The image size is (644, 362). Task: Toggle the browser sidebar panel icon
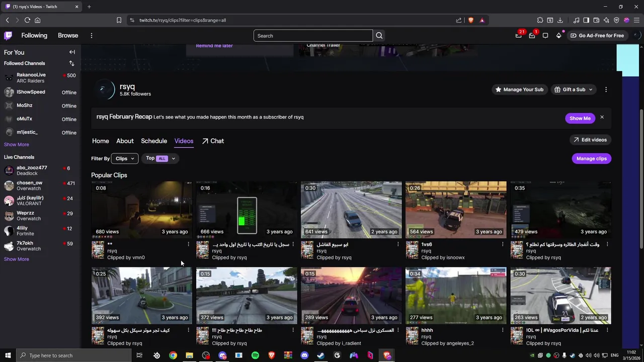click(x=586, y=20)
